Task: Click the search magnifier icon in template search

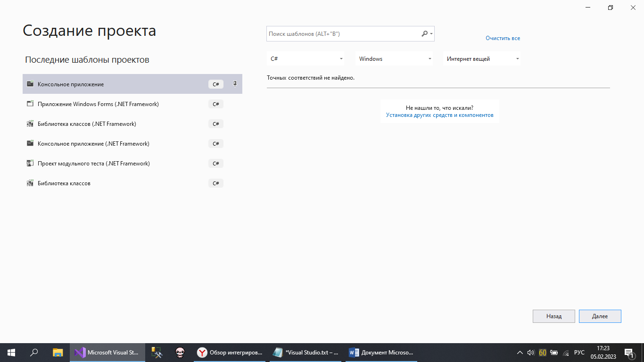Action: pyautogui.click(x=424, y=34)
